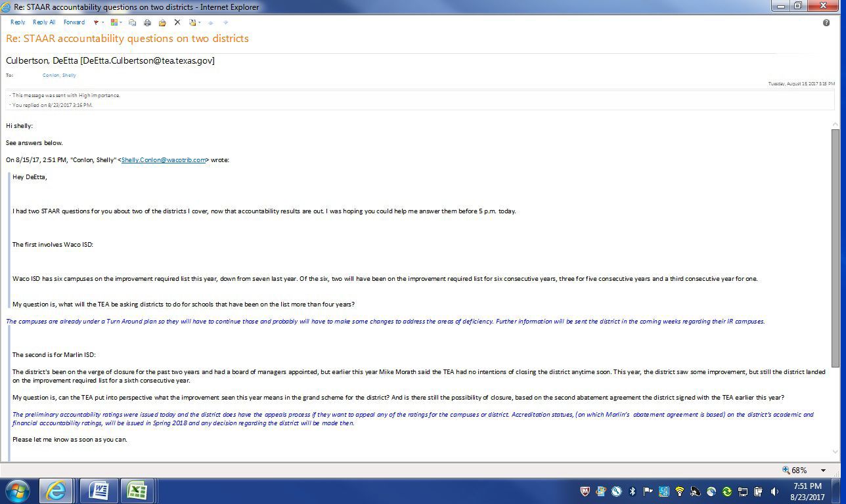Click the Tuesday, August 15, 2017 date stamp
The width and height of the screenshot is (846, 504).
(x=801, y=84)
